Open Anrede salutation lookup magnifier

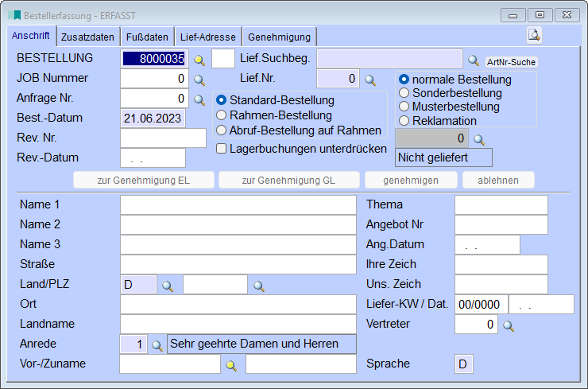click(157, 345)
